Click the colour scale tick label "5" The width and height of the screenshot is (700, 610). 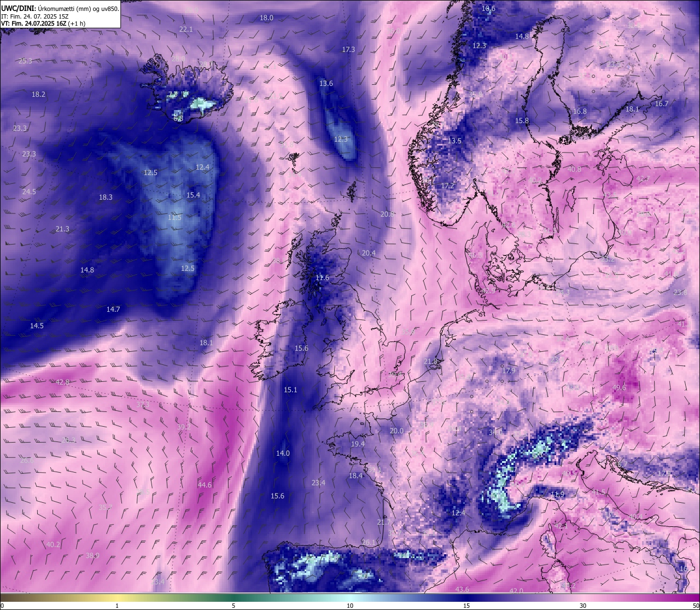[234, 606]
